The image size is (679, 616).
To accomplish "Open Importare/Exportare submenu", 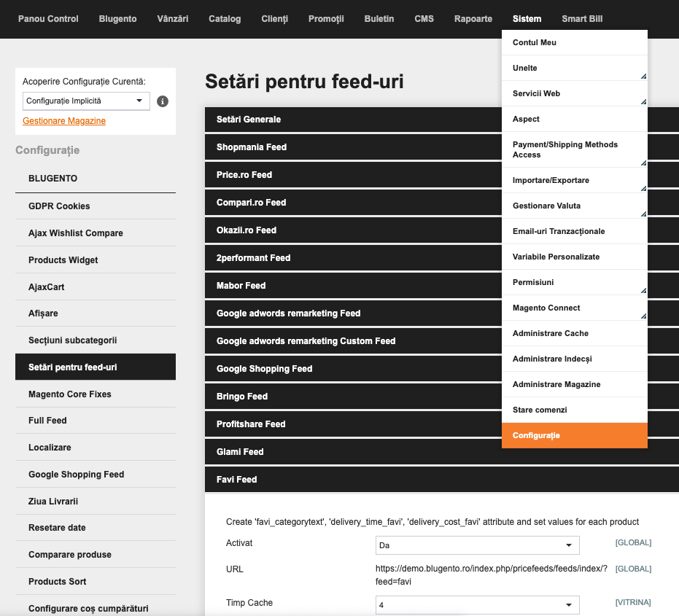I will coord(574,180).
